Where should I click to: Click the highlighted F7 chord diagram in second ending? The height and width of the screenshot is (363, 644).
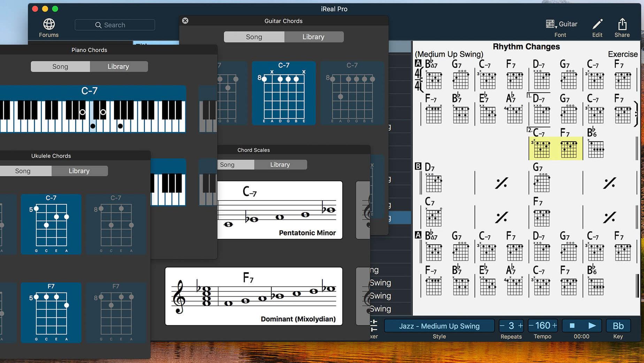(569, 149)
